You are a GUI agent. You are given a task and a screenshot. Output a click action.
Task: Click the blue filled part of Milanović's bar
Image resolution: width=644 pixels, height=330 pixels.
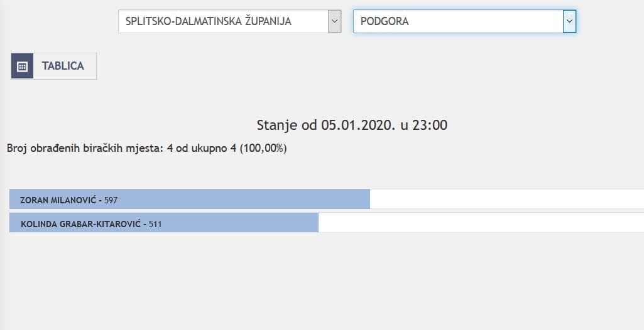(x=251, y=200)
